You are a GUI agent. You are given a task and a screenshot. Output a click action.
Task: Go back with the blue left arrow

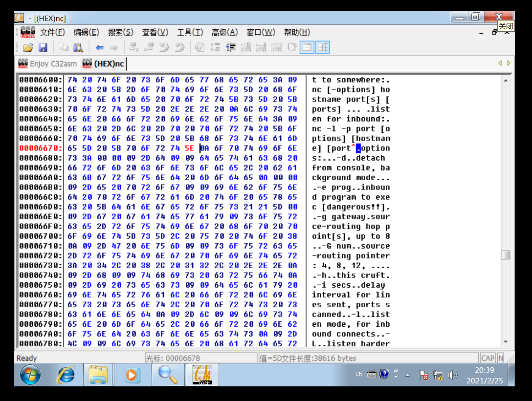(99, 48)
